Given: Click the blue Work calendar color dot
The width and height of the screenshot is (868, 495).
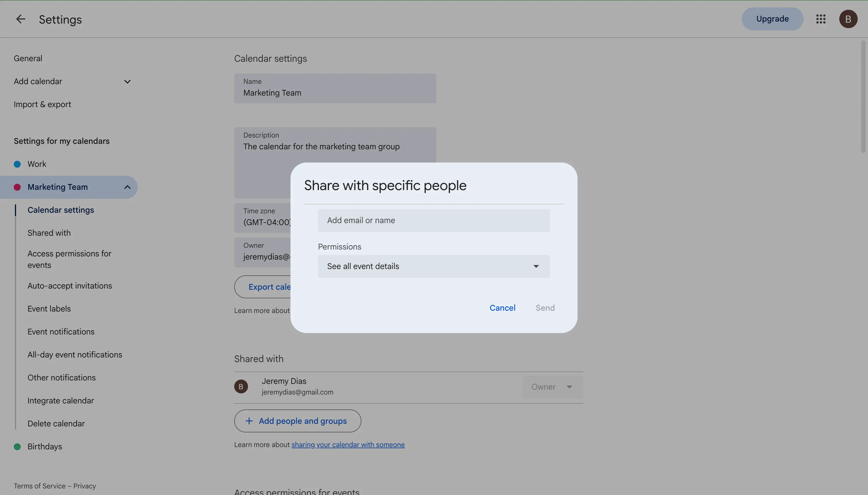Looking at the screenshot, I should point(17,164).
